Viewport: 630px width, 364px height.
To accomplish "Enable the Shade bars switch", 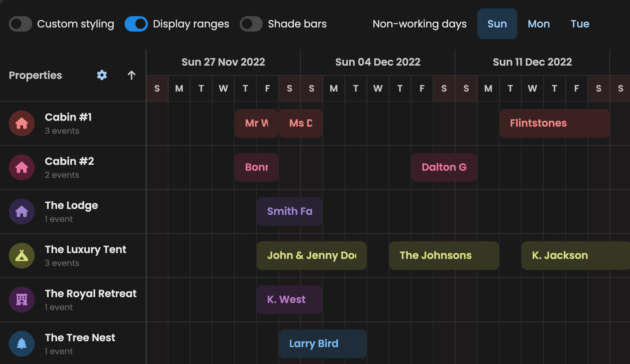I will pos(251,24).
